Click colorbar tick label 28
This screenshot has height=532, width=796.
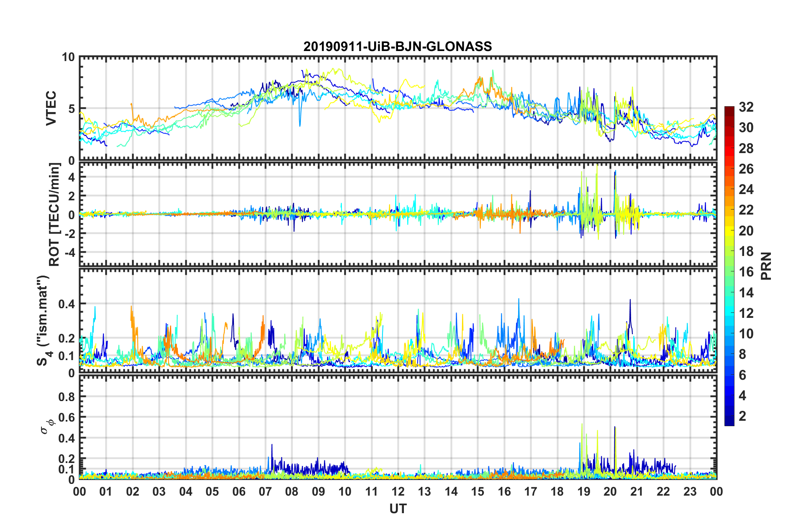[746, 148]
